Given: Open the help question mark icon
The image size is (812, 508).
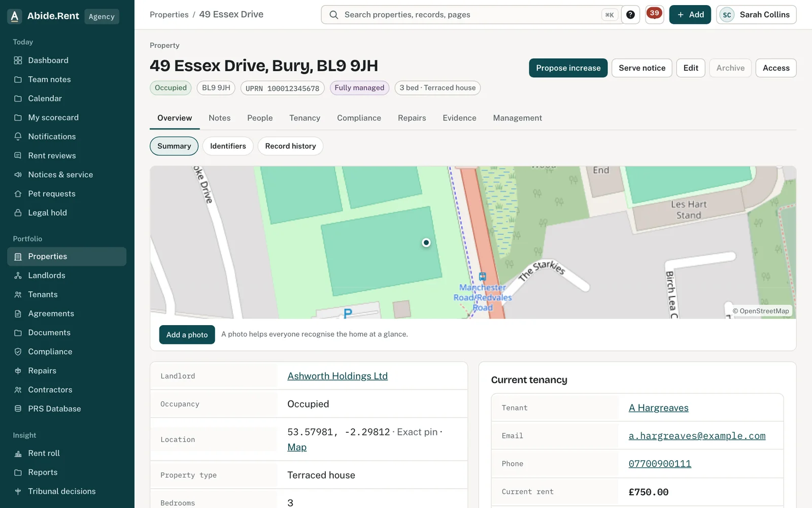Looking at the screenshot, I should click(630, 15).
